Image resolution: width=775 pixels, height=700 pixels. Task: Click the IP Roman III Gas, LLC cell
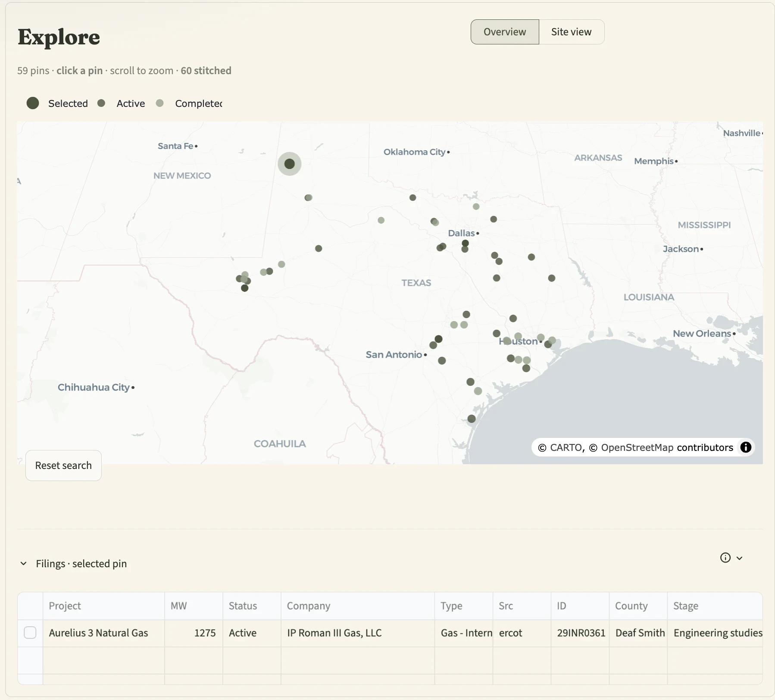tap(358, 633)
